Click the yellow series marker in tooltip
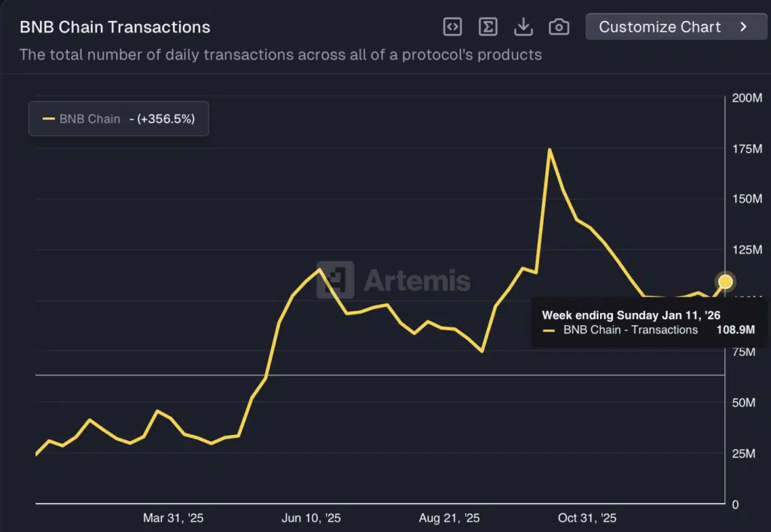The height and width of the screenshot is (532, 771). pyautogui.click(x=548, y=330)
